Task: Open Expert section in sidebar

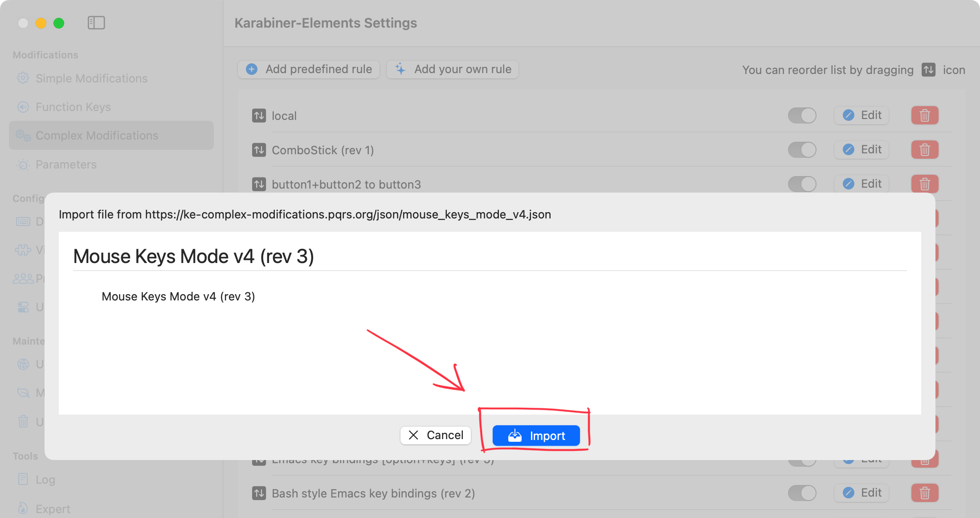Action: (111, 509)
